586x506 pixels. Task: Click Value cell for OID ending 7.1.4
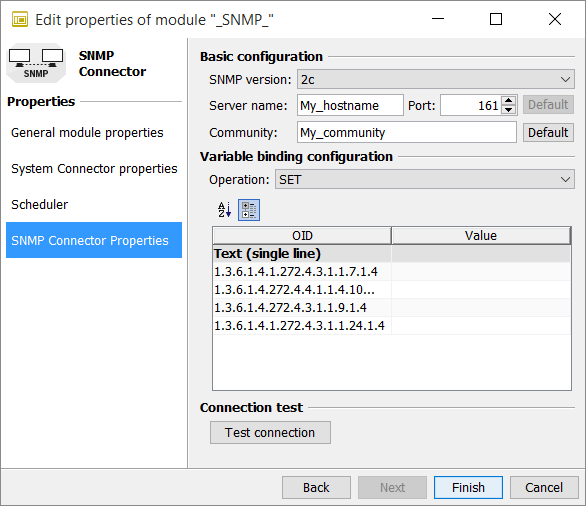click(x=481, y=272)
